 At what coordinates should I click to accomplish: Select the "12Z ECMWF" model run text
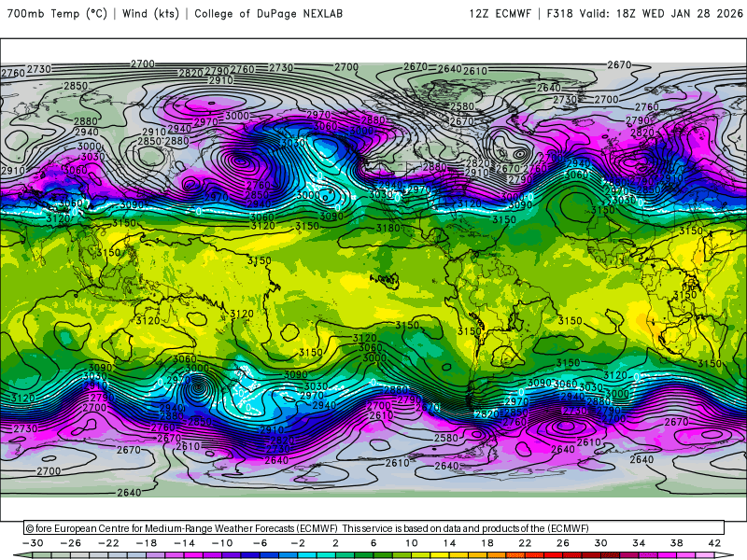pyautogui.click(x=500, y=13)
